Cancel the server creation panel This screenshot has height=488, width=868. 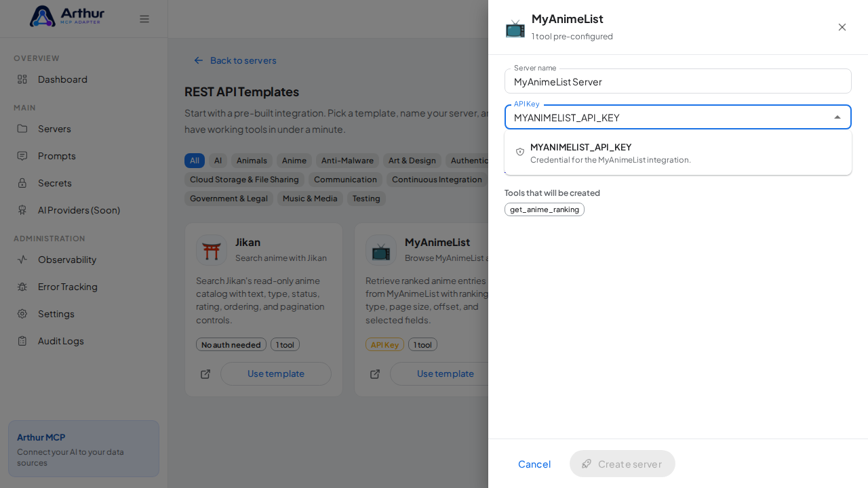pos(534,464)
